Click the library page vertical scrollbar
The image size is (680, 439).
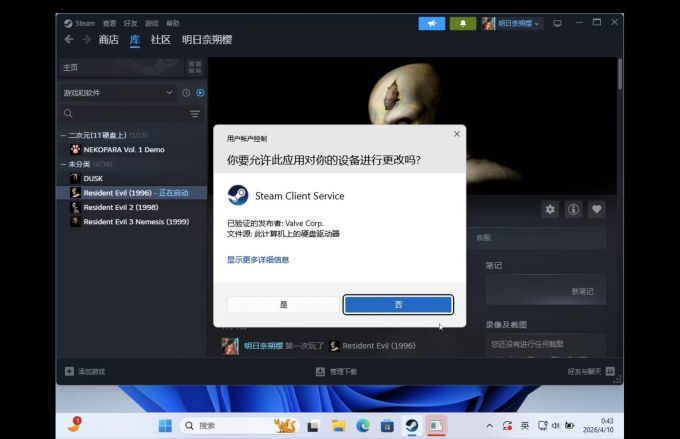[x=620, y=74]
